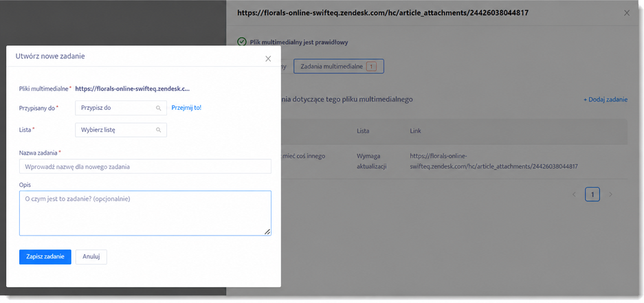The width and height of the screenshot is (644, 303).
Task: Click the Zapisz zadanie button
Action: (45, 256)
